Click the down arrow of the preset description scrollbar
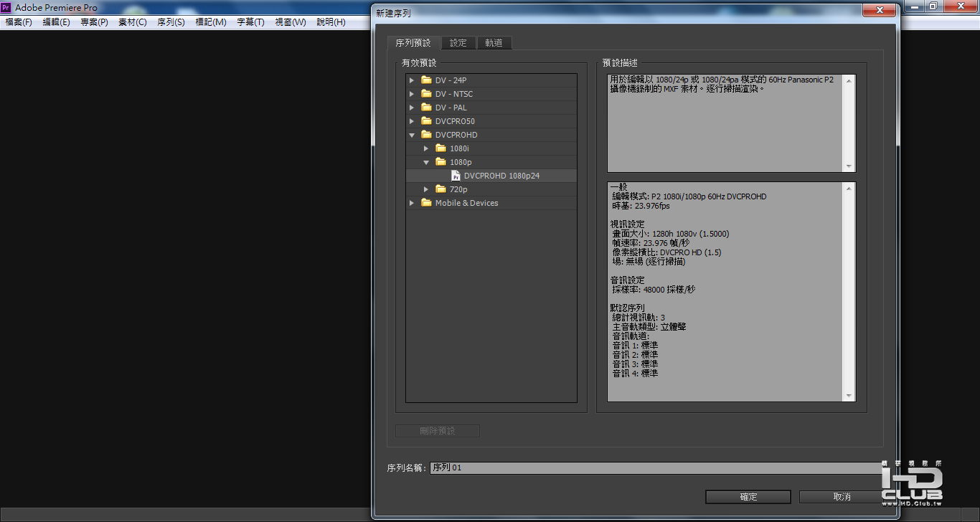This screenshot has height=522, width=980. [x=849, y=166]
